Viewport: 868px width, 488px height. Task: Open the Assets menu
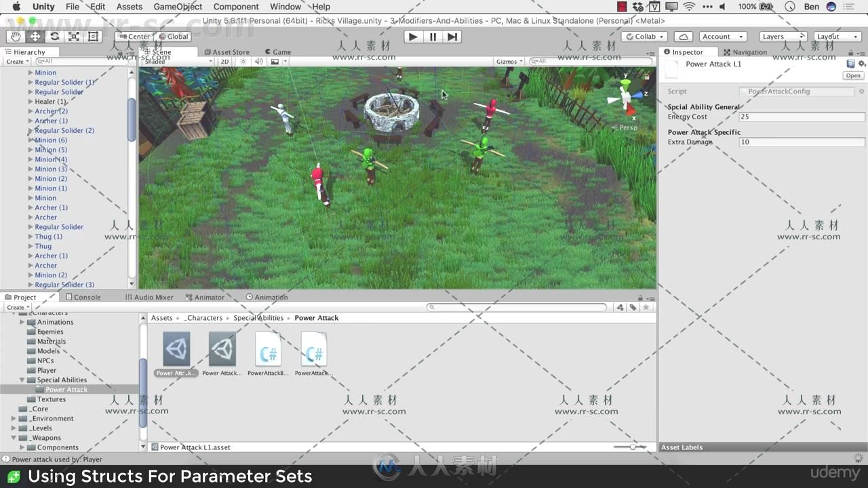pyautogui.click(x=129, y=7)
